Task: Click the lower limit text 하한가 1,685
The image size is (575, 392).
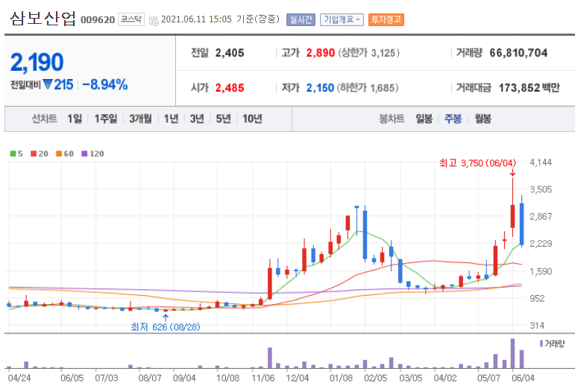Action: [x=368, y=88]
